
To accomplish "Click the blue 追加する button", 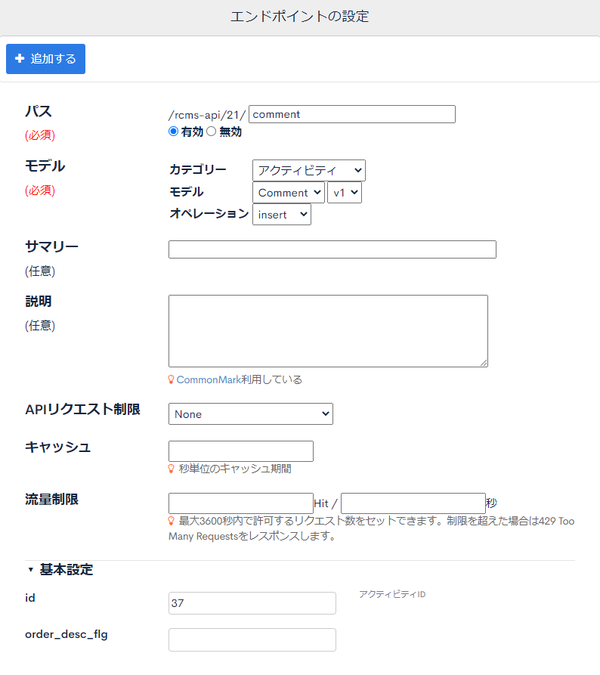I will [46, 59].
